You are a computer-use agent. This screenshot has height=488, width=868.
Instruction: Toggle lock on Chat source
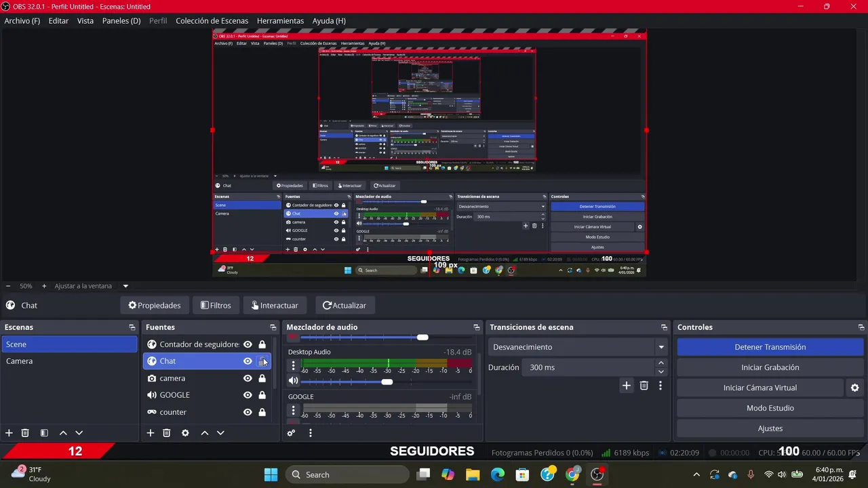(262, 361)
